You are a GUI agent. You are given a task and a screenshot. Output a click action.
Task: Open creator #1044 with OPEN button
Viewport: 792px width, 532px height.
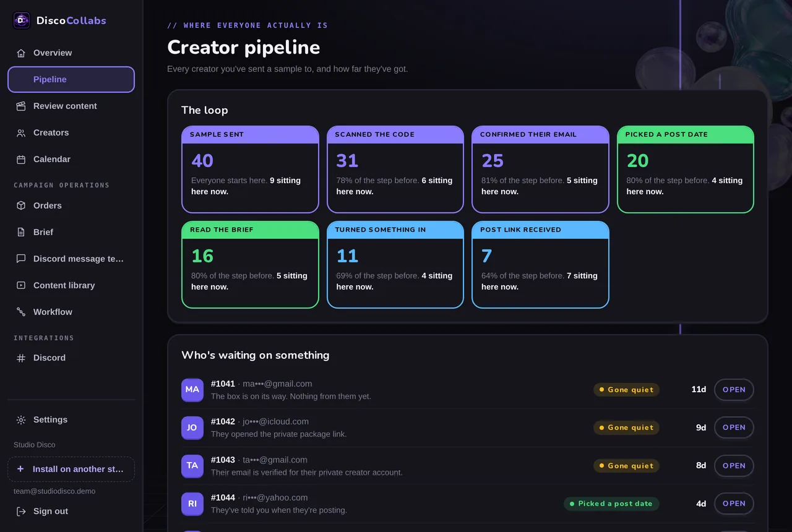734,504
